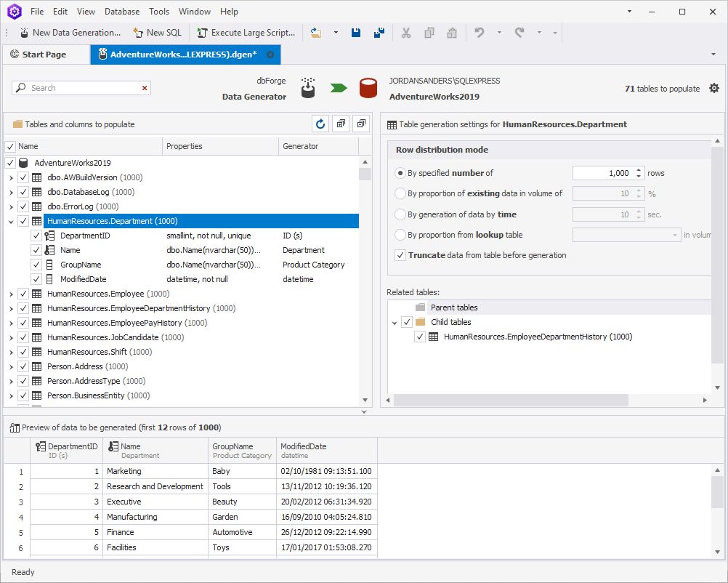Click the tables tree vertical scrollbar thumb
This screenshot has height=583, width=728.
coord(365,174)
